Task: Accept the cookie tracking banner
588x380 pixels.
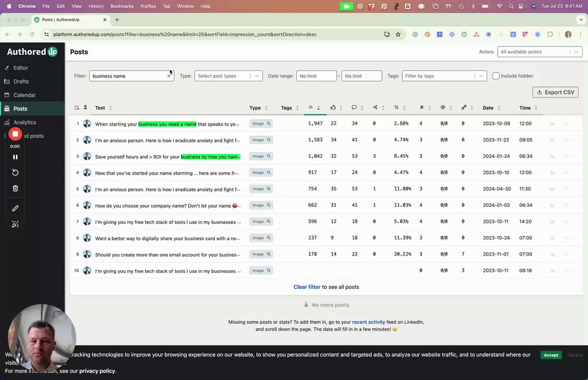Action: [551, 355]
